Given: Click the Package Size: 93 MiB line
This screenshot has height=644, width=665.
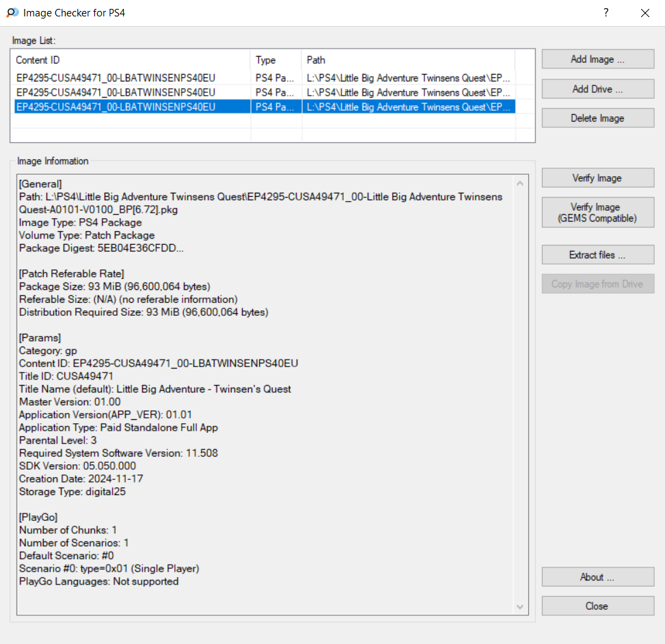Looking at the screenshot, I should (x=115, y=286).
